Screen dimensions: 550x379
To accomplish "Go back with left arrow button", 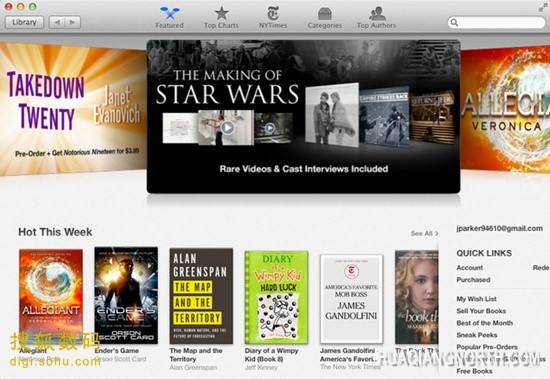I will [57, 22].
